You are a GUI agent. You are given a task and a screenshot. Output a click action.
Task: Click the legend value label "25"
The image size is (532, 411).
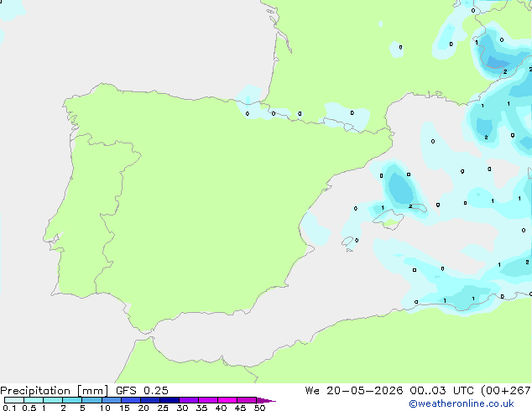click(163, 408)
